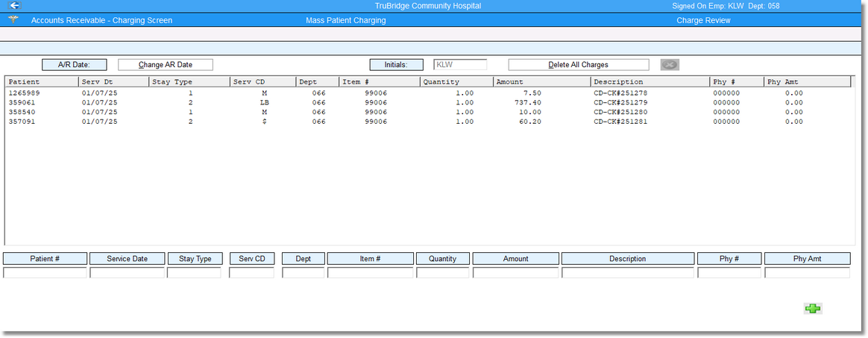The height and width of the screenshot is (338, 868).
Task: Click the Description column header in table
Action: coord(650,82)
